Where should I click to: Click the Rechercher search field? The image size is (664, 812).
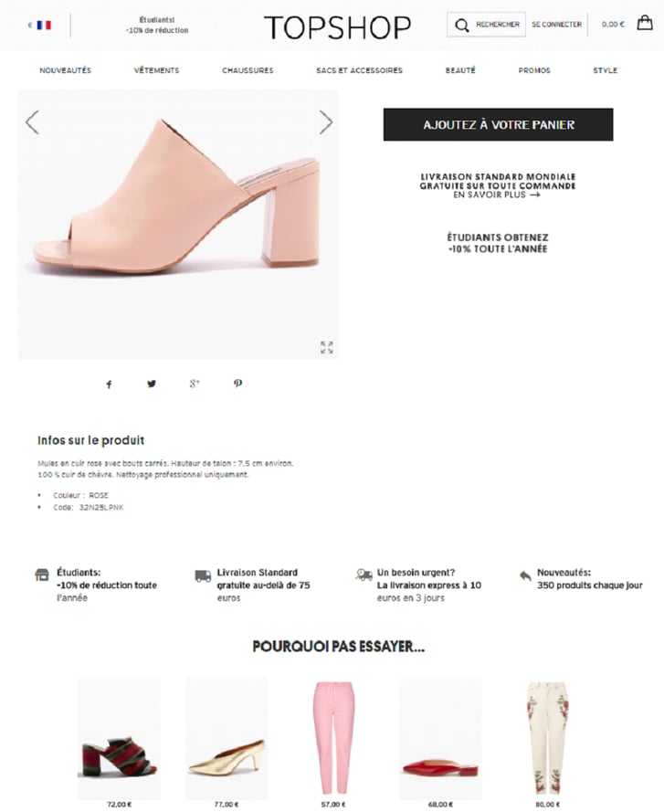(x=486, y=25)
